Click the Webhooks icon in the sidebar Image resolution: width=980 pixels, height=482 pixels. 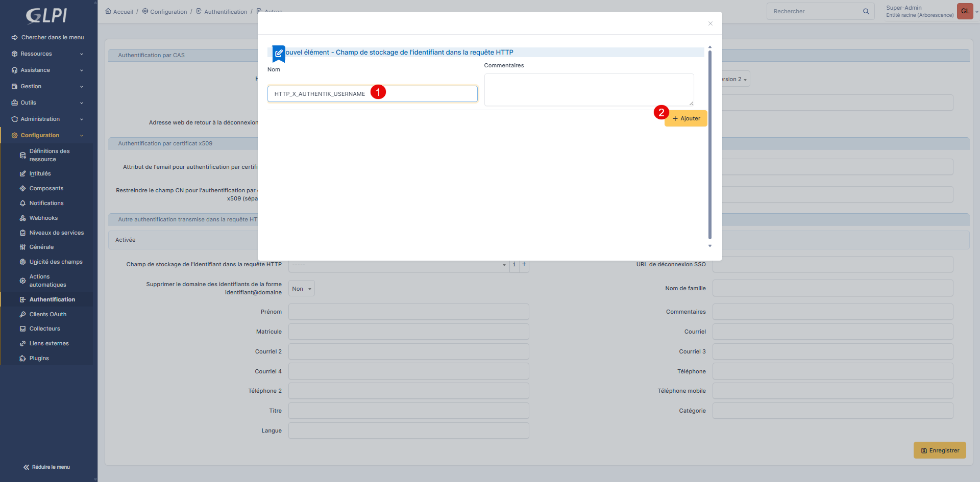point(22,218)
